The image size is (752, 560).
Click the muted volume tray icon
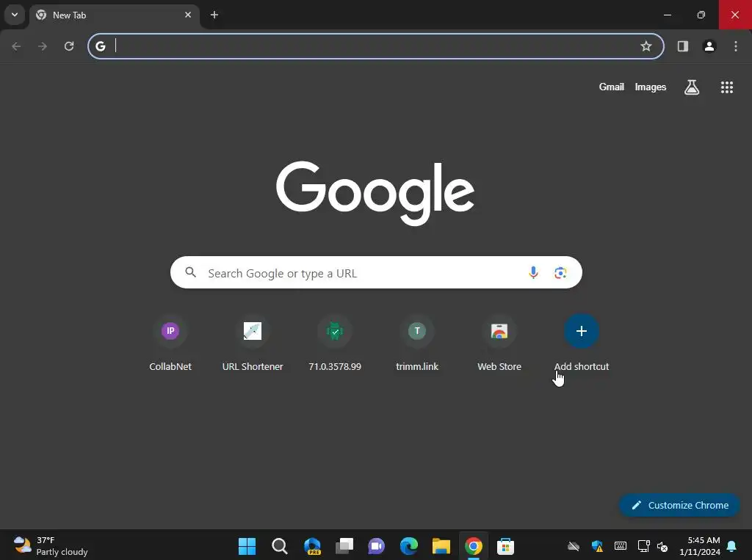click(662, 546)
